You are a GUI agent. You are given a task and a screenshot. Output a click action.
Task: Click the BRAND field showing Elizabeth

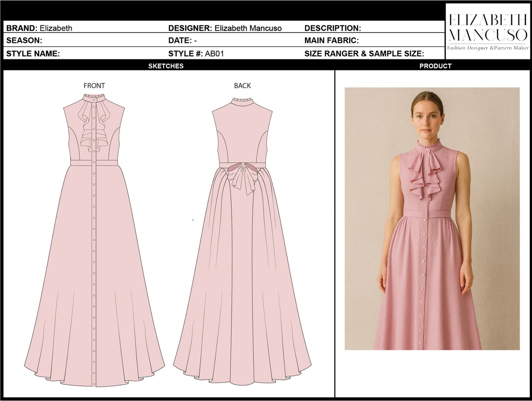39,28
